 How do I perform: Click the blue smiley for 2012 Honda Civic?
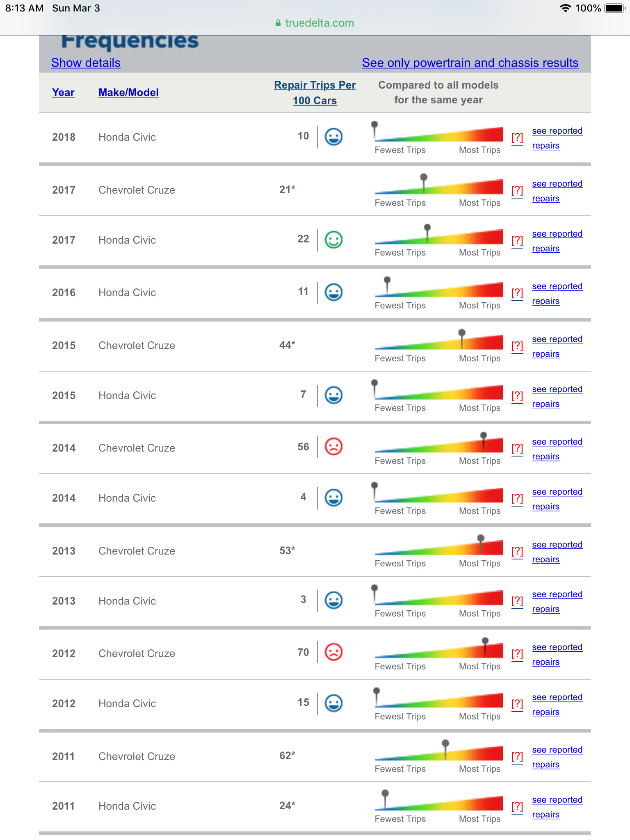333,703
